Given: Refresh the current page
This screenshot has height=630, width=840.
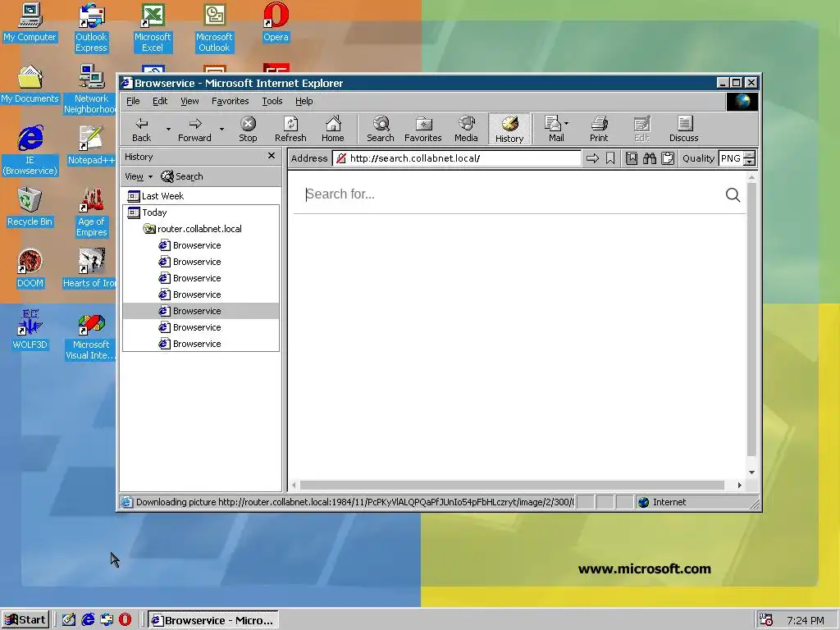Looking at the screenshot, I should (x=290, y=129).
